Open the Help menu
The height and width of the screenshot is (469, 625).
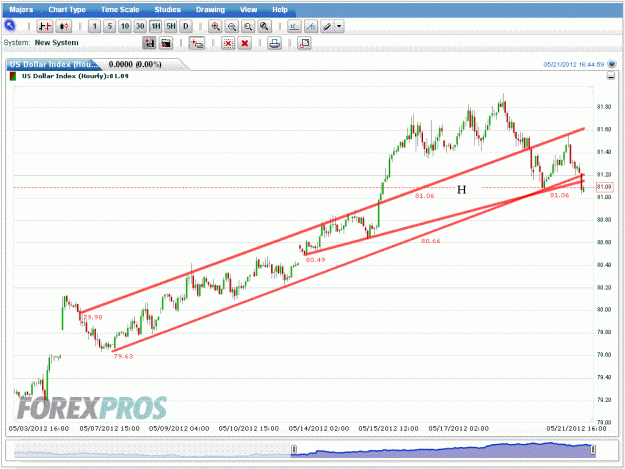280,10
